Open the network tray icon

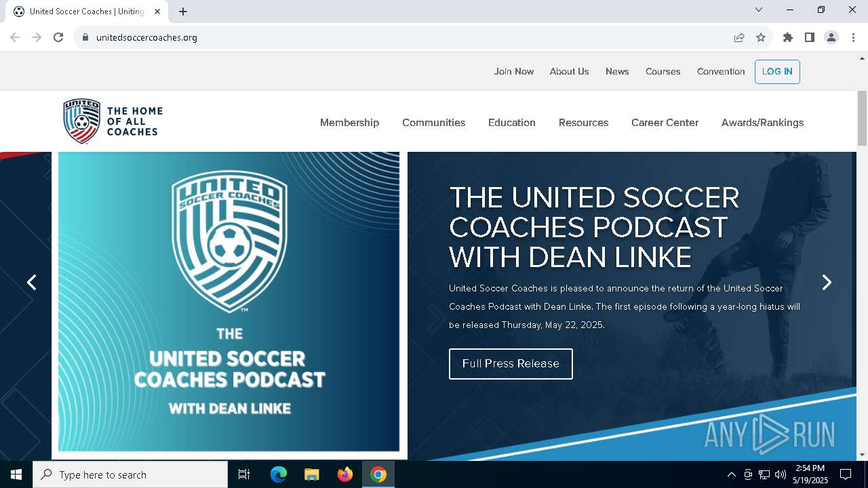click(x=764, y=474)
